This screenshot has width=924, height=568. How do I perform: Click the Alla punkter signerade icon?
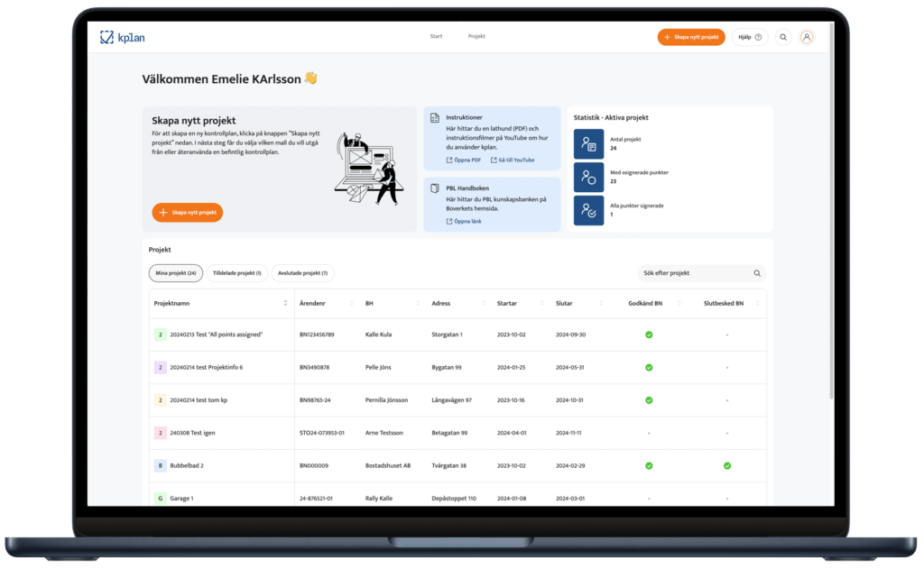[x=588, y=210]
